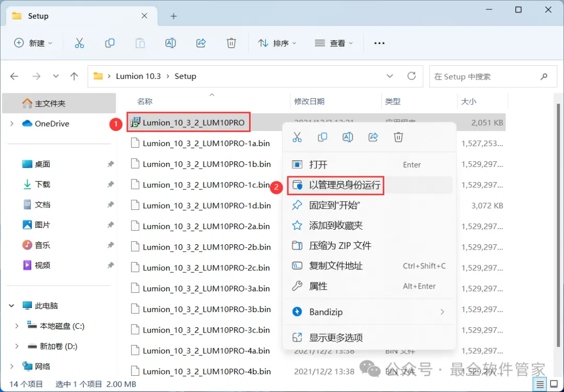
Task: Click Setup segment in address breadcrumb
Action: point(185,76)
